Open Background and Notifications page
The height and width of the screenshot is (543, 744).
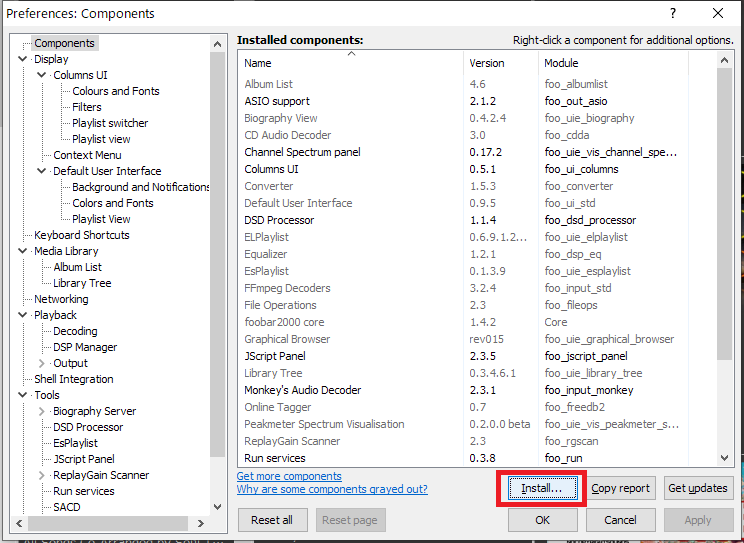click(x=140, y=187)
